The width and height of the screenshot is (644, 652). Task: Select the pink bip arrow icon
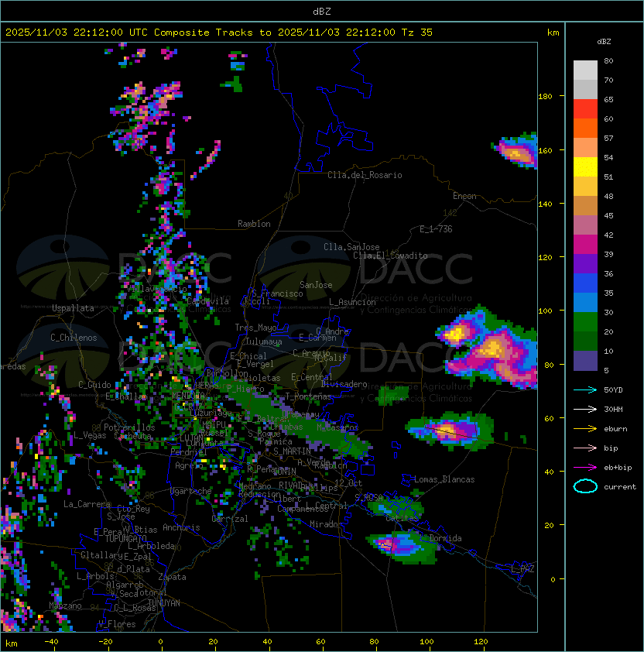pyautogui.click(x=585, y=448)
